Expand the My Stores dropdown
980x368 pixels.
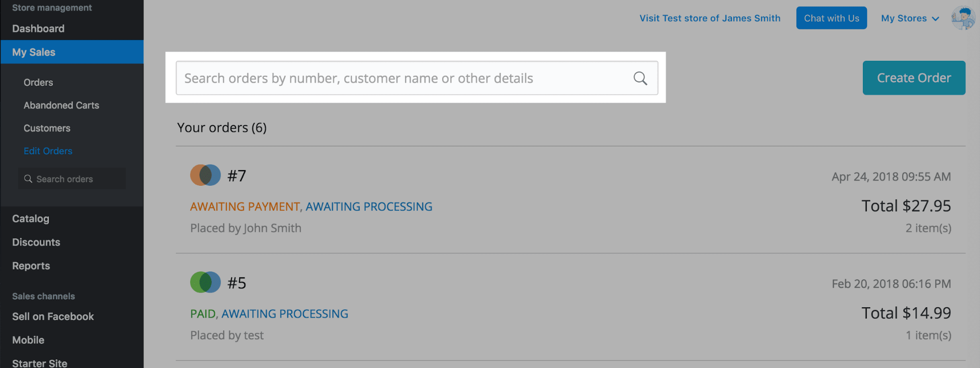[x=909, y=18]
